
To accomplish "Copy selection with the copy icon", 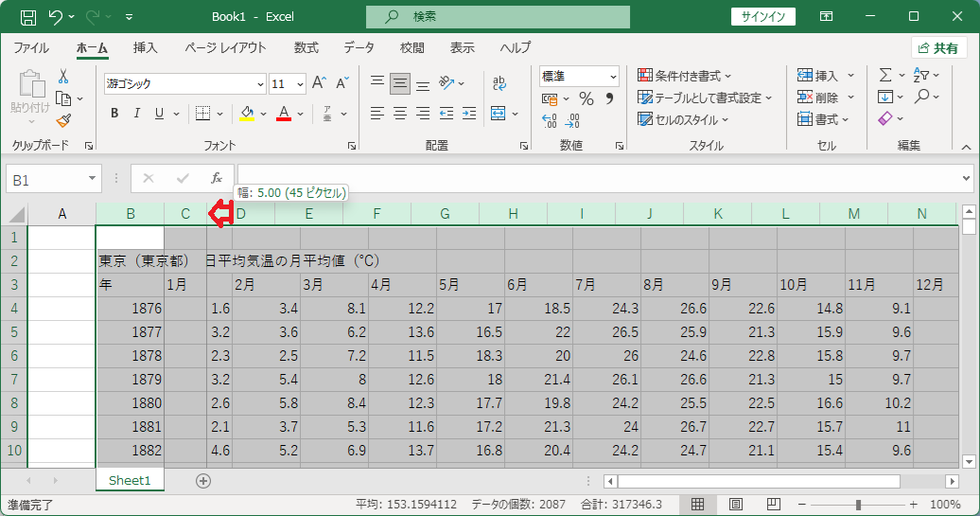I will coord(63,98).
